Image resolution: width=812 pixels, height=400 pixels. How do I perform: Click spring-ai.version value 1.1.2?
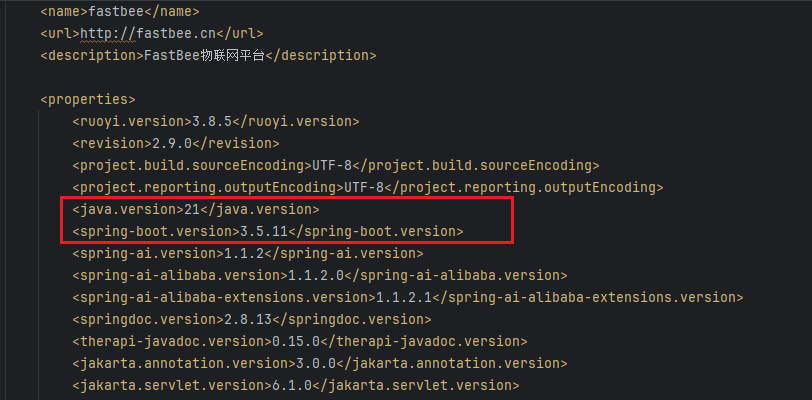pyautogui.click(x=244, y=254)
